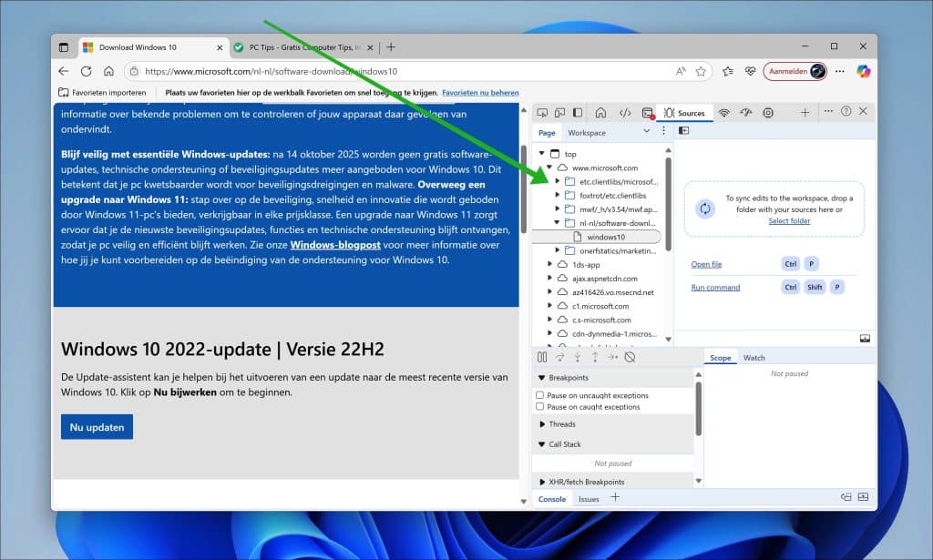Collapse www.microsoft.com tree node
This screenshot has height=560, width=933.
point(549,168)
